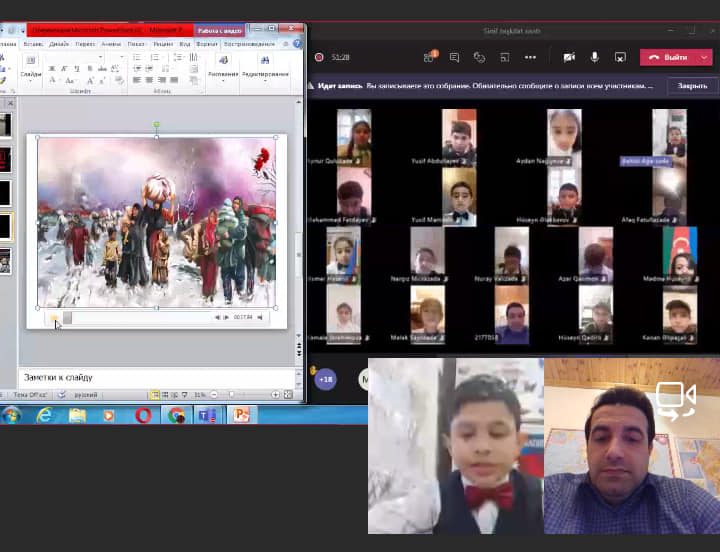Open the Вид ribbon tab
This screenshot has height=552, width=720.
click(185, 44)
